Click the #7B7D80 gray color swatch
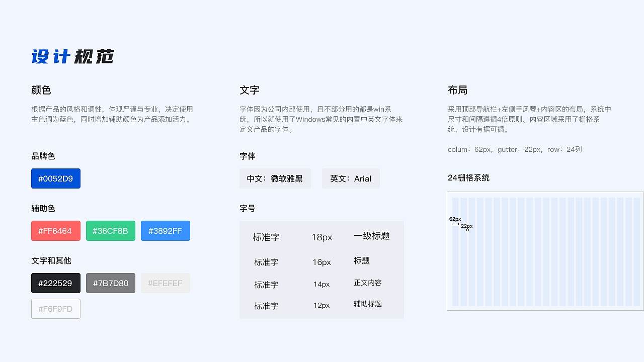This screenshot has height=362, width=644. tap(110, 283)
